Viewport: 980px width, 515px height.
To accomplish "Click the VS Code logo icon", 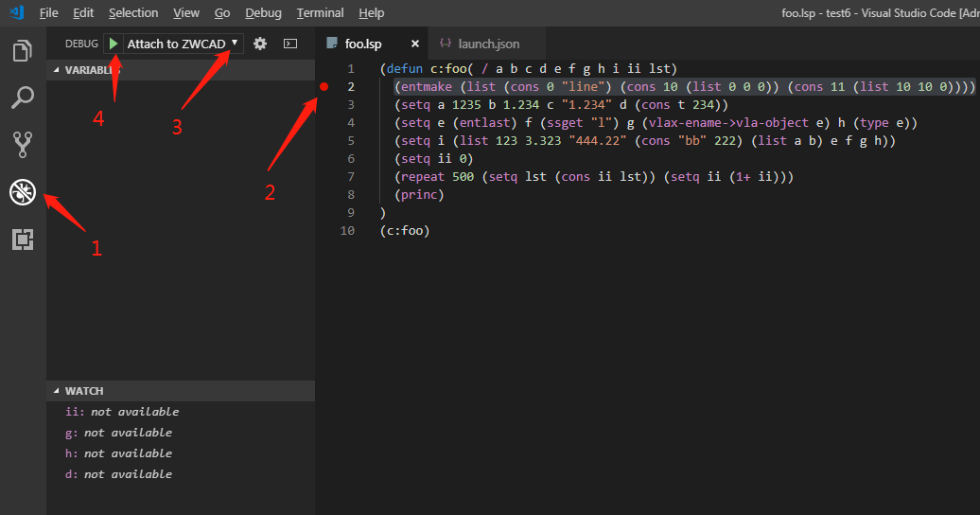I will click(x=17, y=12).
